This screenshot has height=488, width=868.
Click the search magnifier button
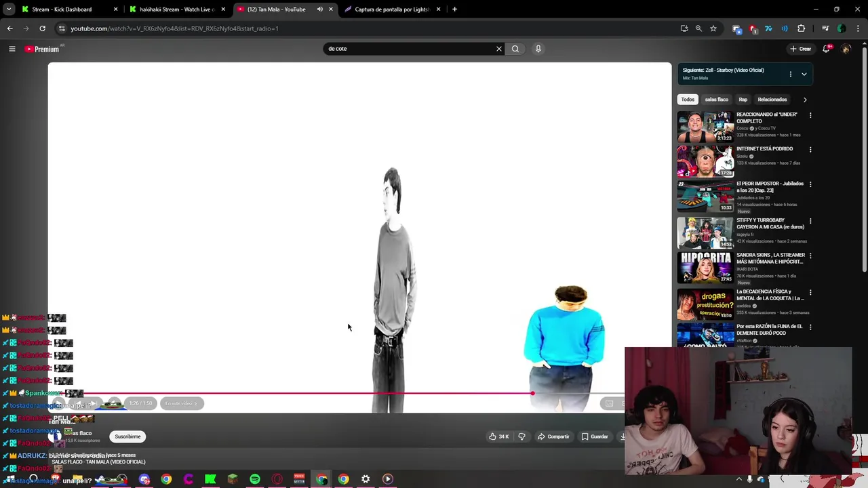coord(515,49)
